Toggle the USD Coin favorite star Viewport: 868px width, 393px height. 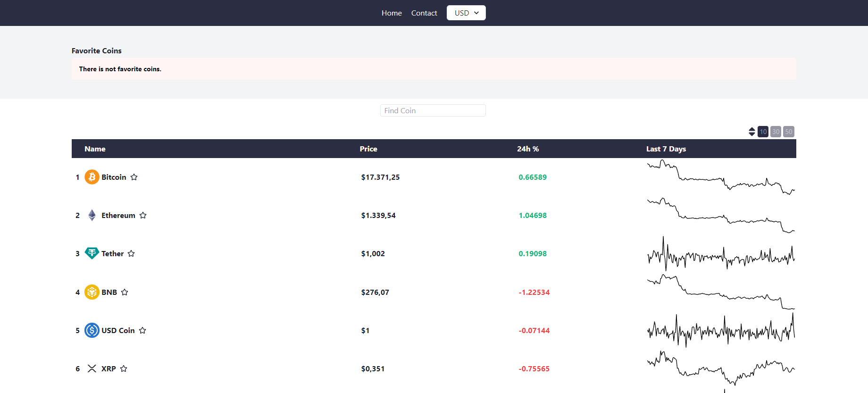click(142, 330)
